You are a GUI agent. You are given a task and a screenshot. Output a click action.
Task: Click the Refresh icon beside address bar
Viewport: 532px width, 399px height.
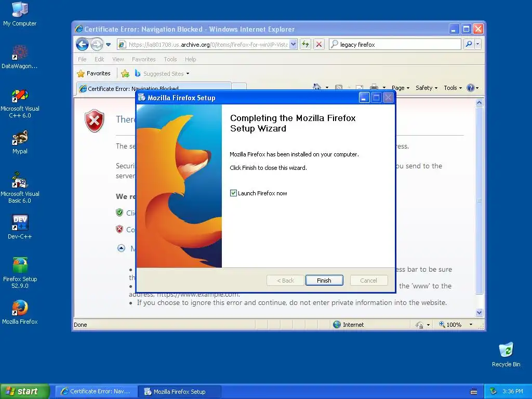(x=305, y=44)
